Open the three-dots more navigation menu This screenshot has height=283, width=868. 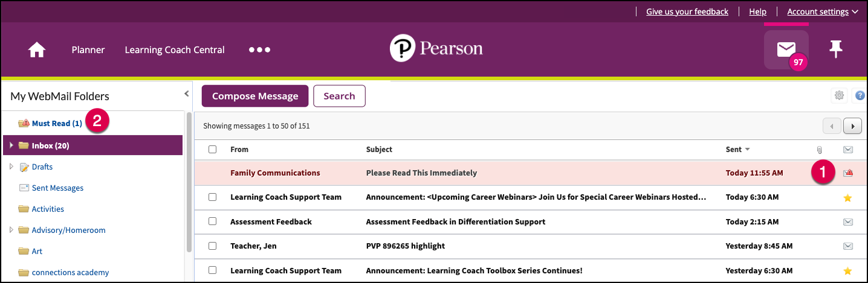click(x=259, y=50)
